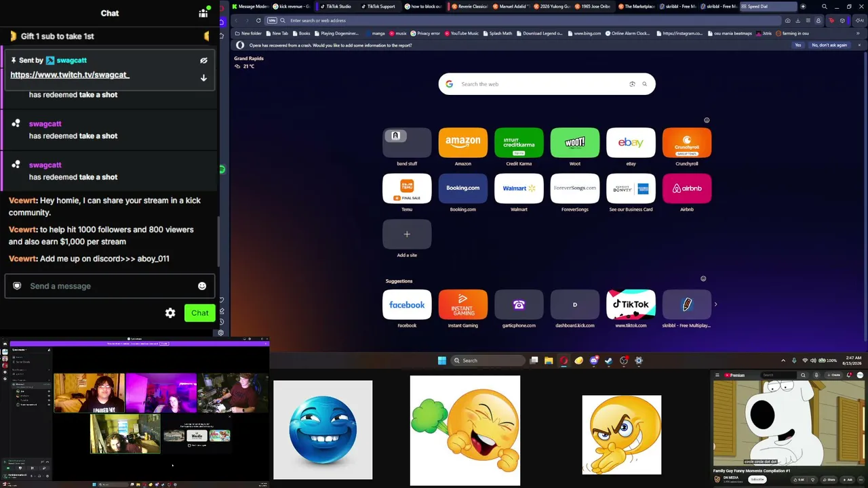Screen dimensions: 868x488
Task: Open the Walmart speed dial tile
Action: (x=519, y=188)
